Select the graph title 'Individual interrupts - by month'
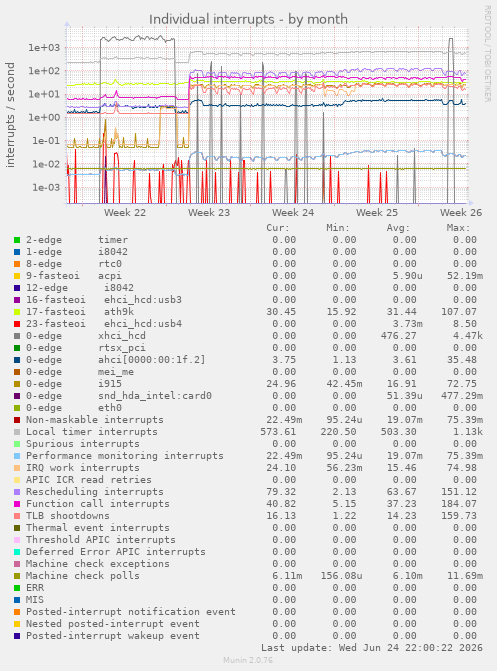Viewport: 497px width, 671px height. point(248,19)
